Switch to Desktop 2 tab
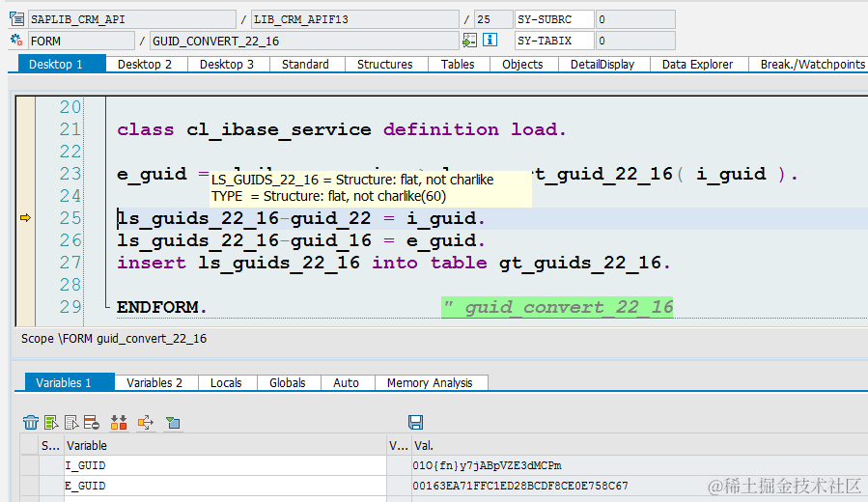 click(x=145, y=65)
